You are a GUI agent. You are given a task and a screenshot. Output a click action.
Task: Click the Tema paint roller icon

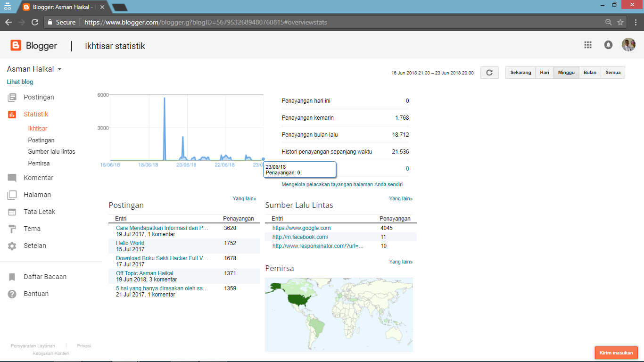(12, 229)
